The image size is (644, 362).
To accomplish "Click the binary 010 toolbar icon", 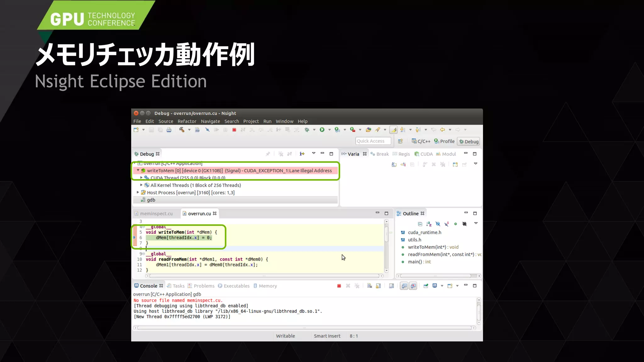I will pos(197,130).
